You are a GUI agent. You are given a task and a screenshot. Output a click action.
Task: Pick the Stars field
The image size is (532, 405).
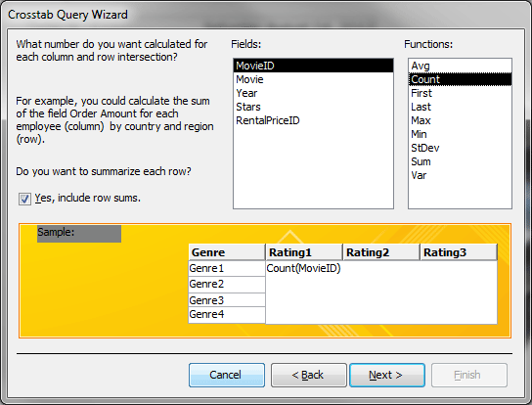point(313,107)
